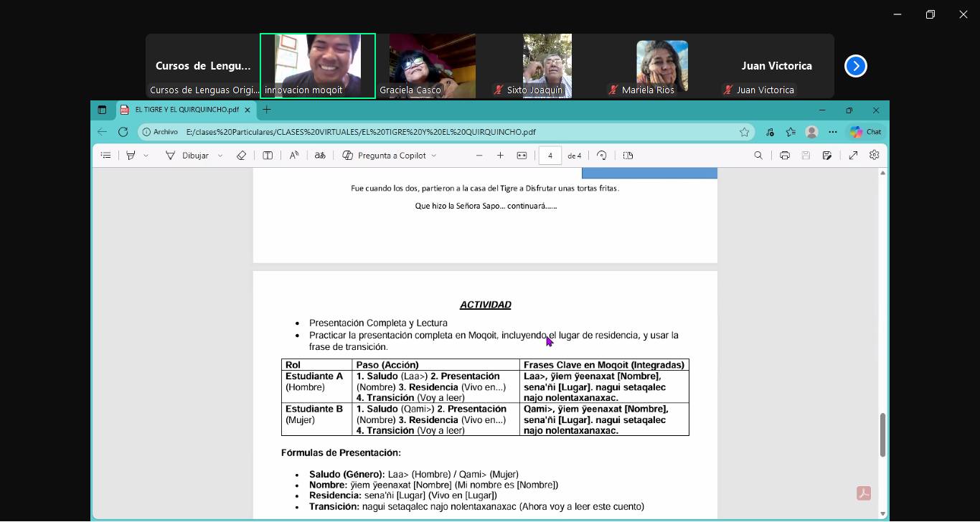Enter full screen PDF view

(853, 156)
